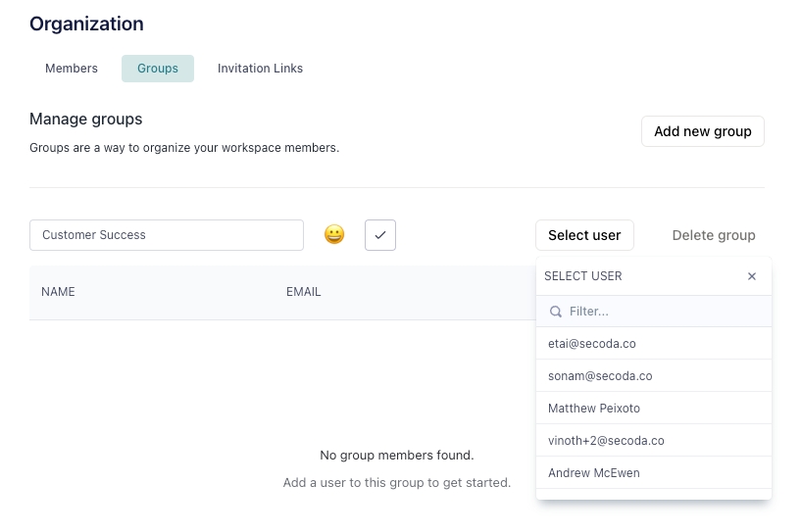The width and height of the screenshot is (801, 532).
Task: Click Add new group button
Action: pyautogui.click(x=702, y=131)
